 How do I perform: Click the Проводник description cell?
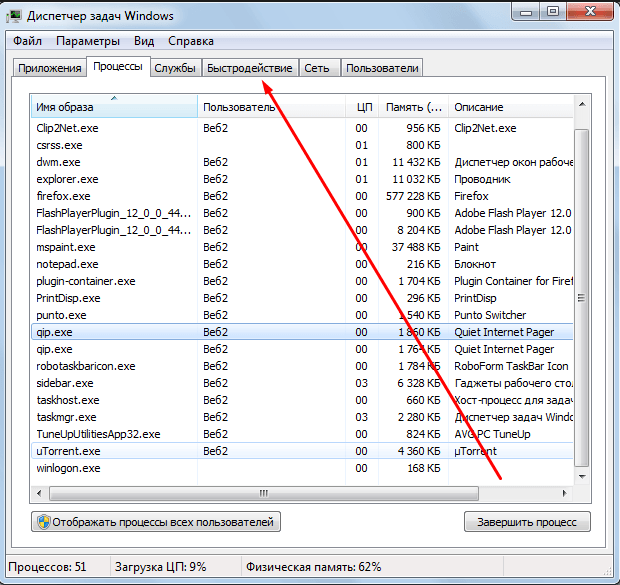(482, 179)
